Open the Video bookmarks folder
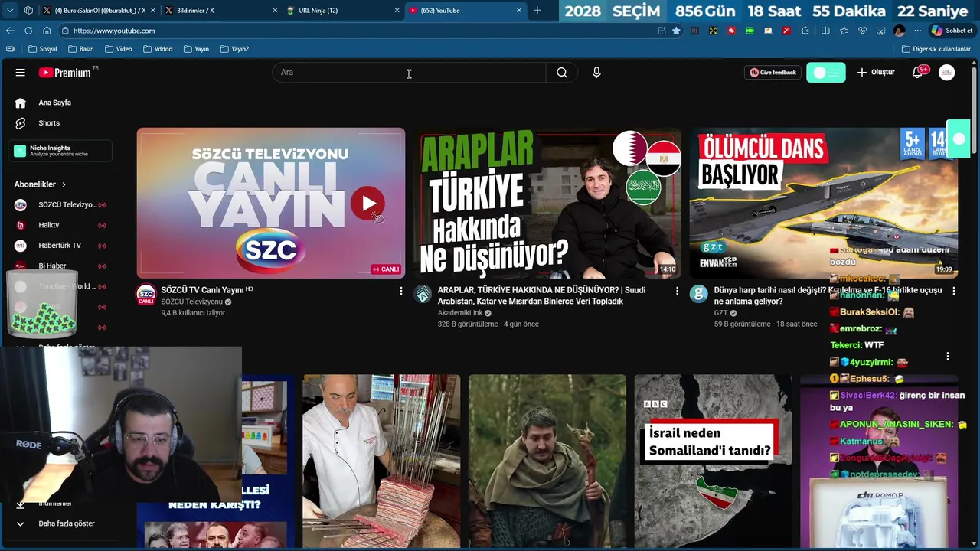 (x=118, y=49)
